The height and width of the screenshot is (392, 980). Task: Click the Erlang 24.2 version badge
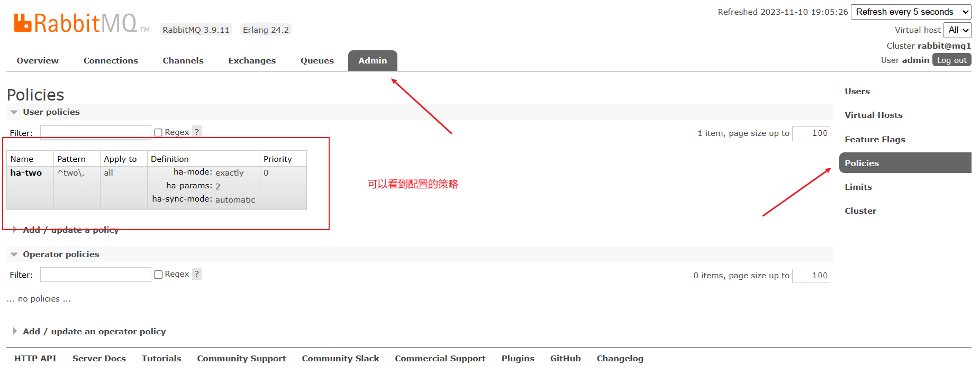[266, 30]
